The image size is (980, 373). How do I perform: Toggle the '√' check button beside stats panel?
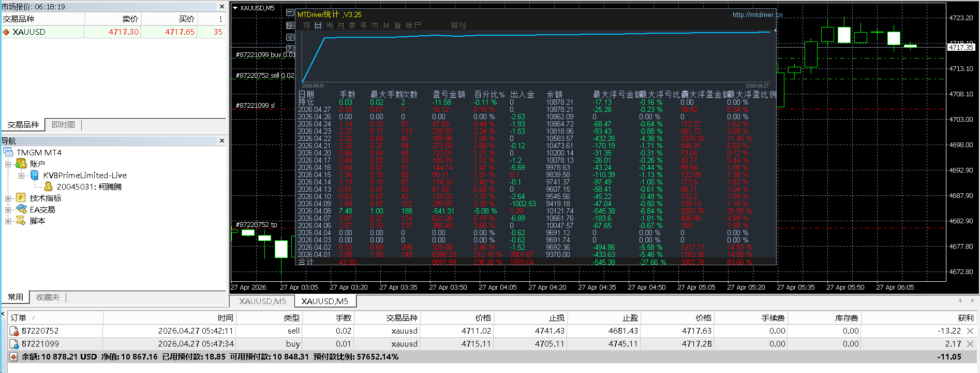[290, 37]
